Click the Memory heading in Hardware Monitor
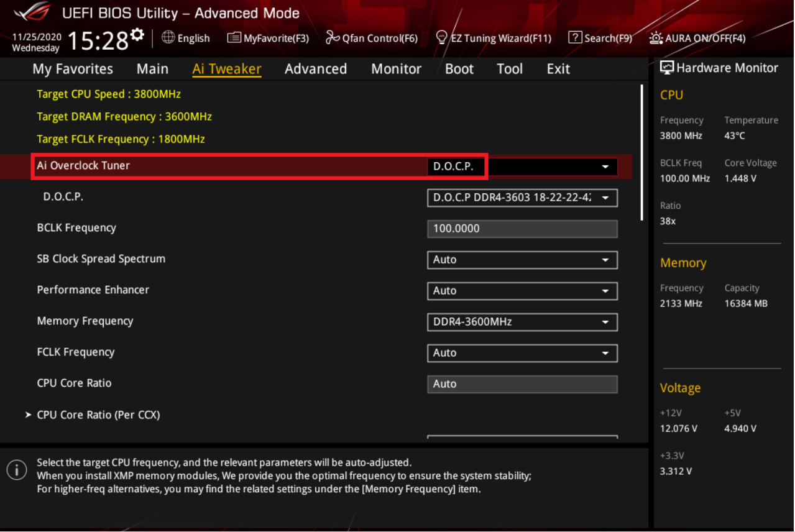Screen dimensions: 795x532 (683, 264)
